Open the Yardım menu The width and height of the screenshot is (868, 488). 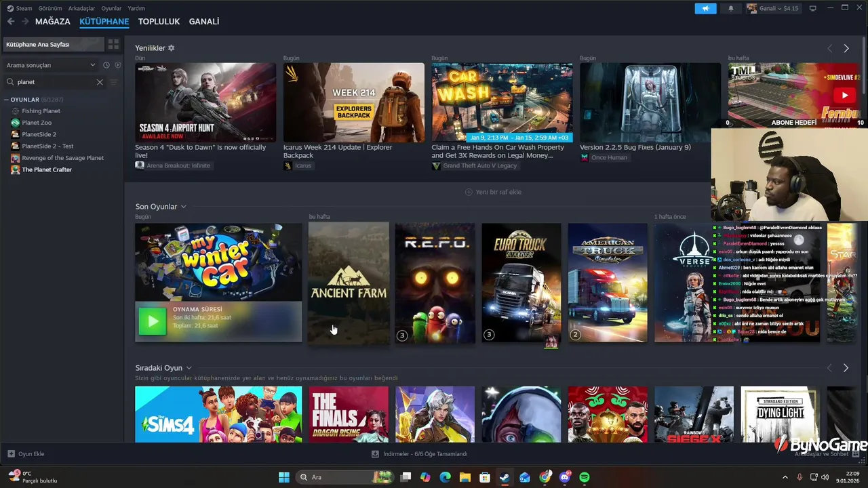click(x=136, y=8)
